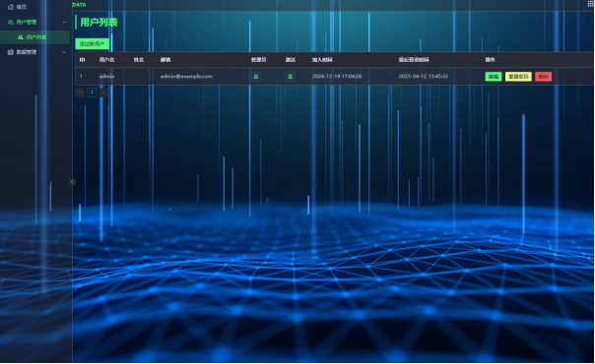Image resolution: width=595 pixels, height=364 pixels.
Task: Go to next page arrow in pagination
Action: tap(103, 92)
